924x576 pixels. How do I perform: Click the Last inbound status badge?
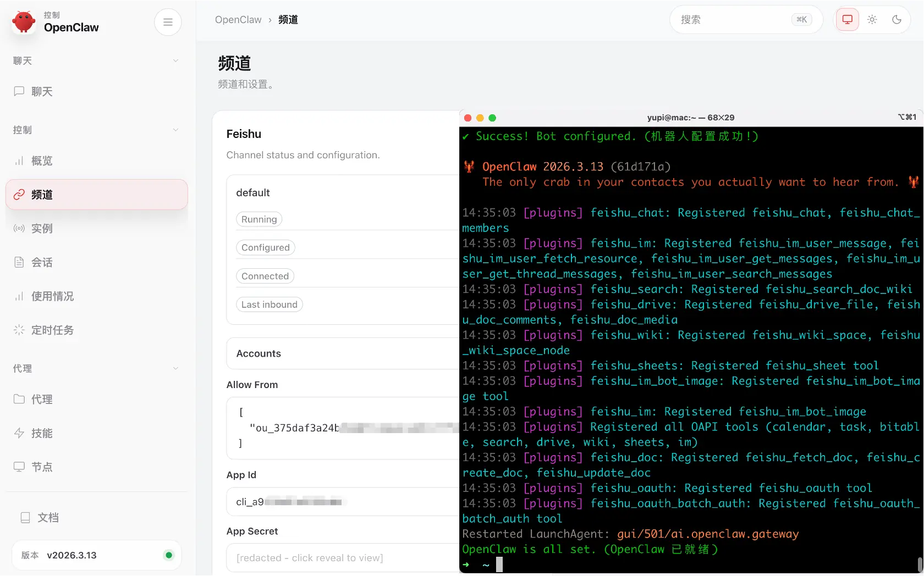point(269,304)
